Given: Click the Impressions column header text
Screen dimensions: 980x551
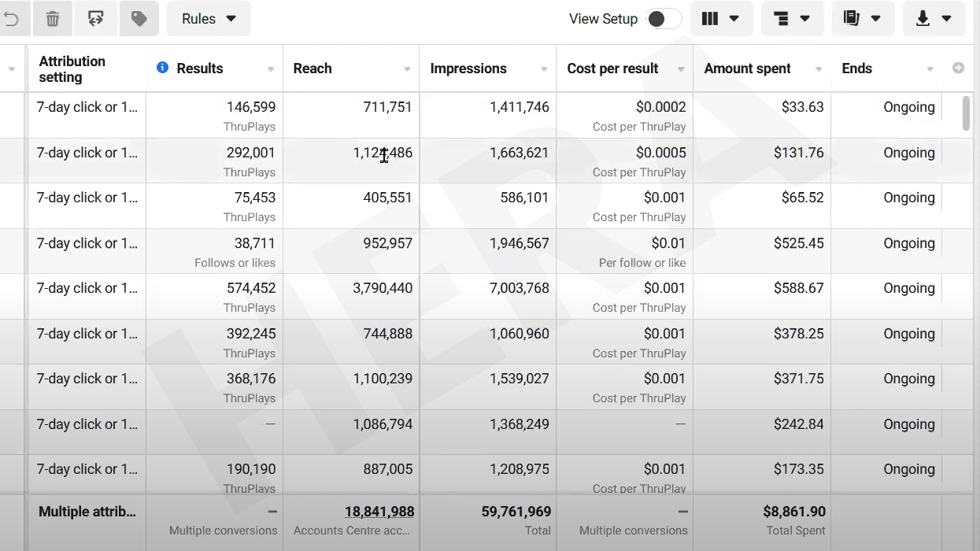Looking at the screenshot, I should coord(468,68).
